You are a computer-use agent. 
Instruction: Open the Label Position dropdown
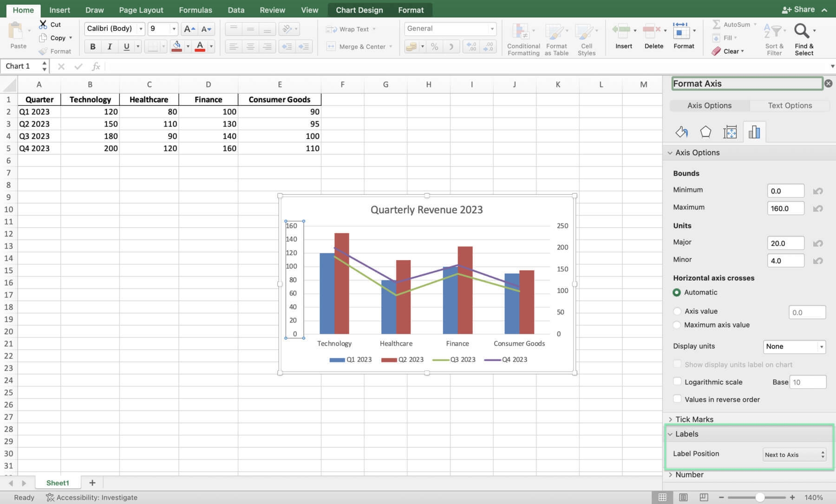[794, 455]
